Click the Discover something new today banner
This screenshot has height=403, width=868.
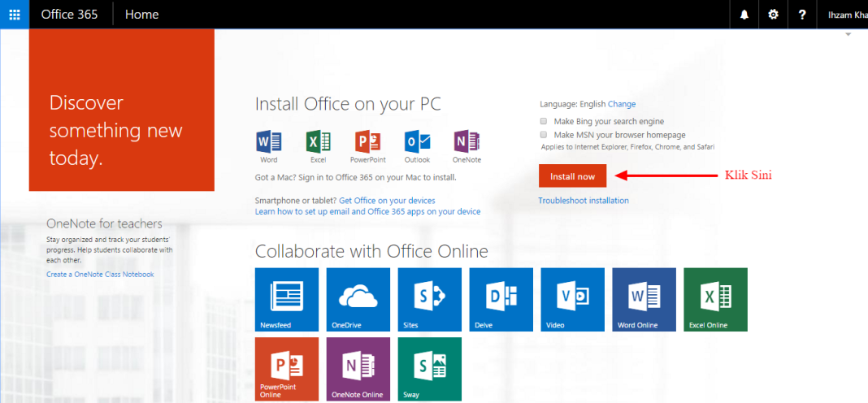122,110
